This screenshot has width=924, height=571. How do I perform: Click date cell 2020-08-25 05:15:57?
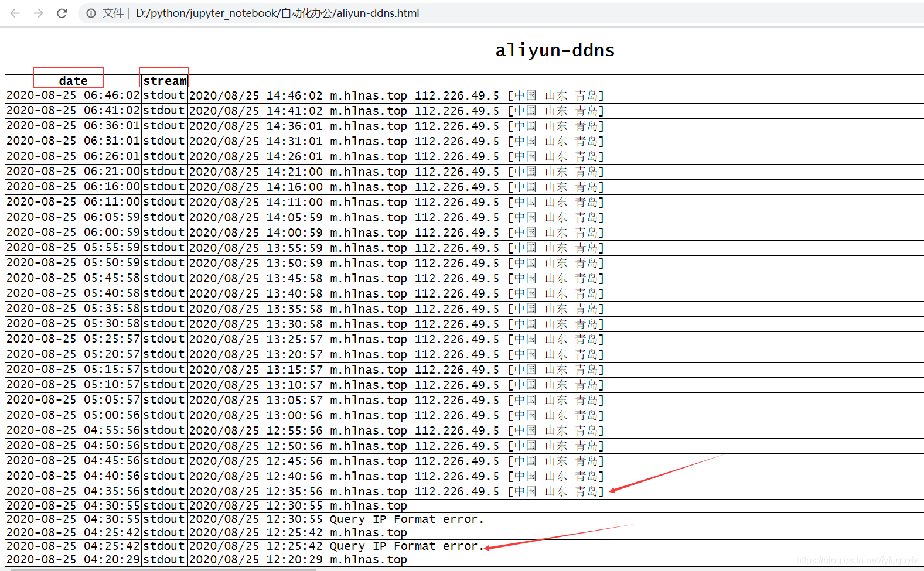point(73,370)
